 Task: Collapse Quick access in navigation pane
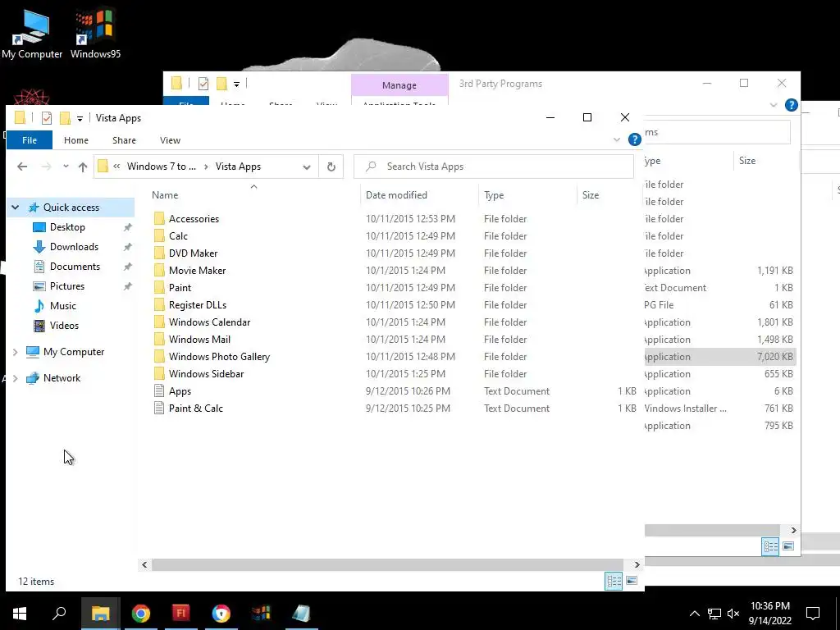(16, 208)
